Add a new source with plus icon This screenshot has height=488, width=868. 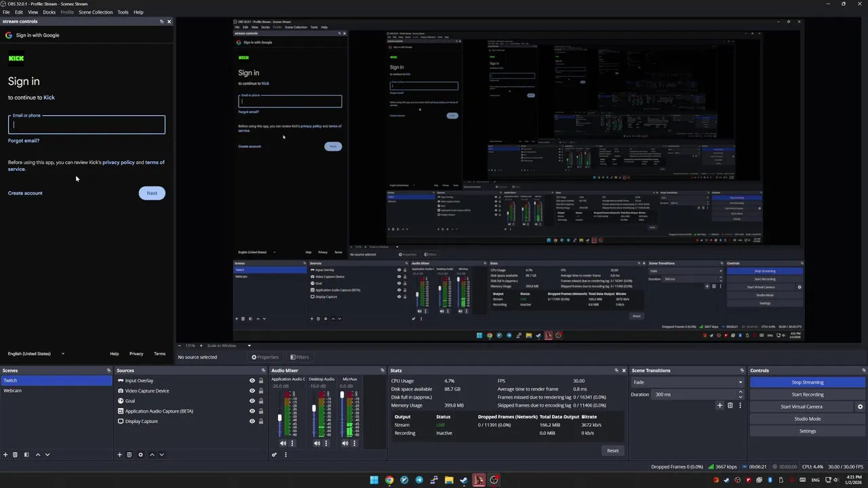(119, 455)
